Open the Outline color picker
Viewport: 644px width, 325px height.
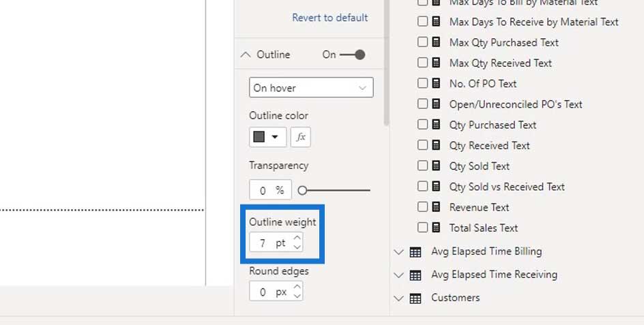point(267,137)
